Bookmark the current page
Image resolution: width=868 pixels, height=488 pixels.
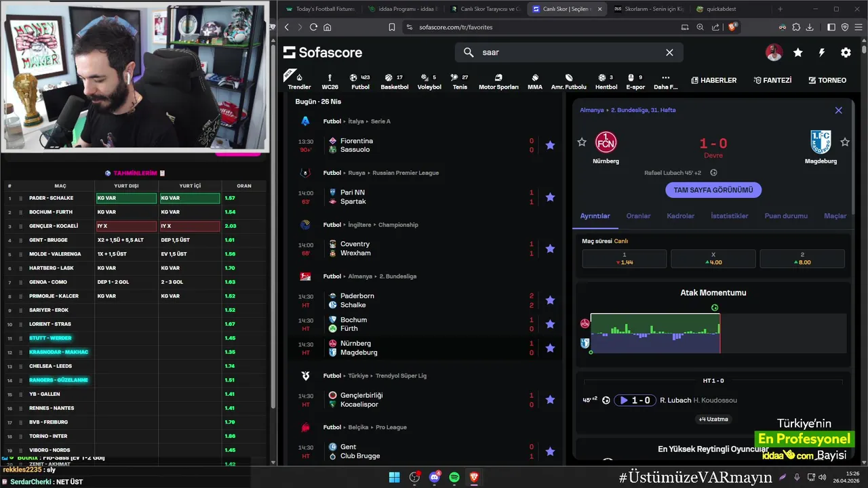(392, 27)
